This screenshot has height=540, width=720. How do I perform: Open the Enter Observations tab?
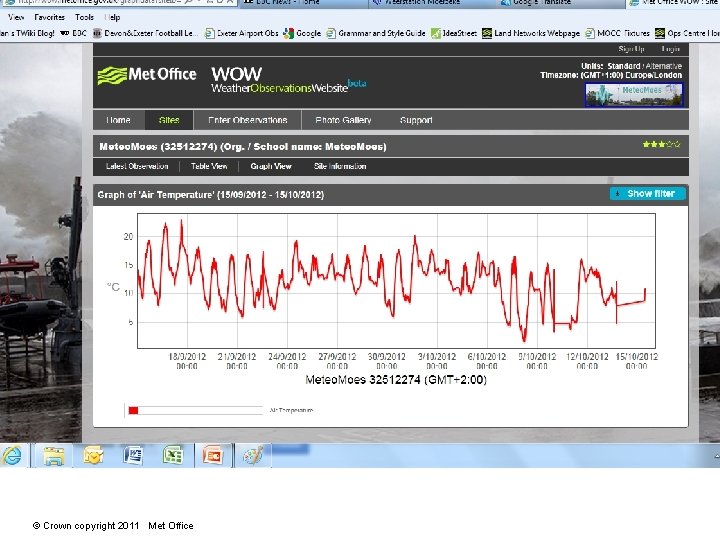pyautogui.click(x=248, y=120)
